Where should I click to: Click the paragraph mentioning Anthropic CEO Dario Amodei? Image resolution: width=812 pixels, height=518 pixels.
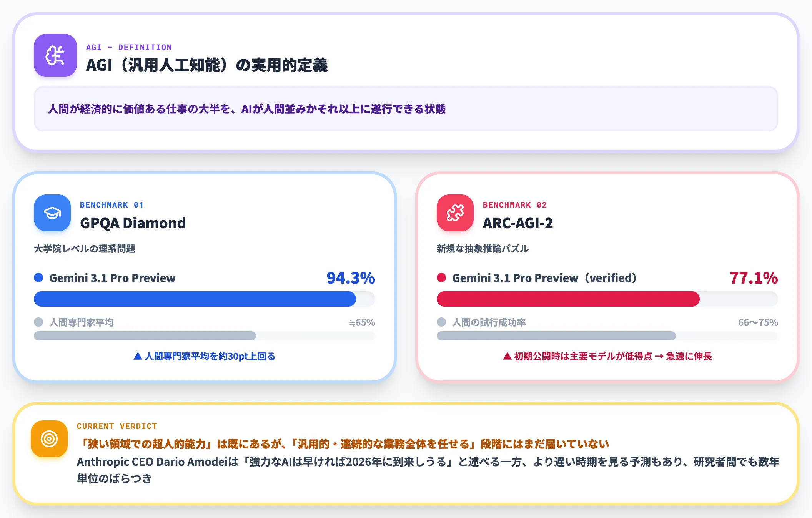click(428, 470)
